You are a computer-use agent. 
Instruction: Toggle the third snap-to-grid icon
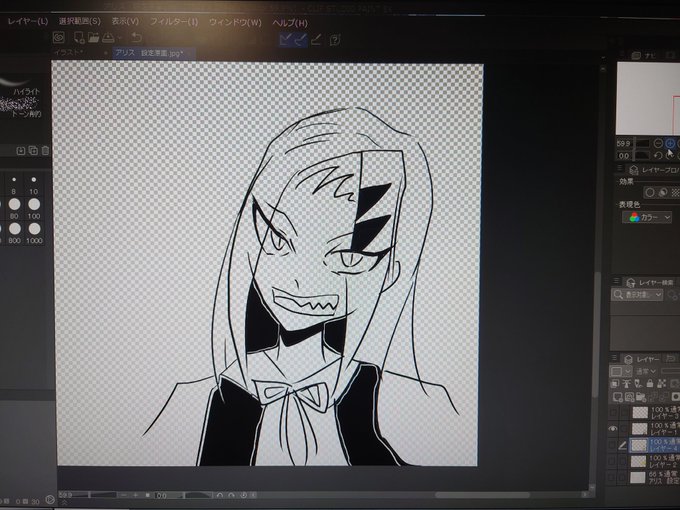(316, 39)
